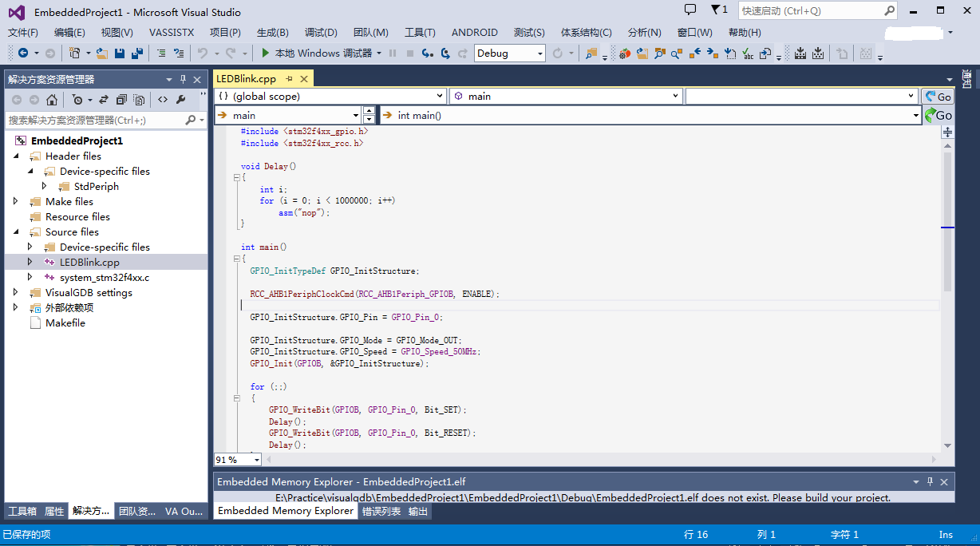Toggle auto-hide pin on Solution Explorer

(181, 79)
